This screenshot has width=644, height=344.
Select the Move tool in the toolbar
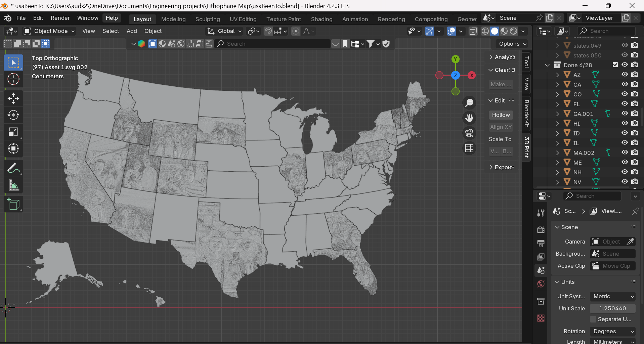(x=13, y=98)
